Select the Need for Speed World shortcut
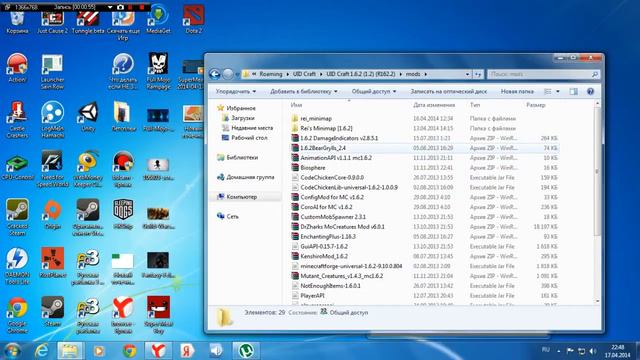This screenshot has width=640, height=360. 52,169
